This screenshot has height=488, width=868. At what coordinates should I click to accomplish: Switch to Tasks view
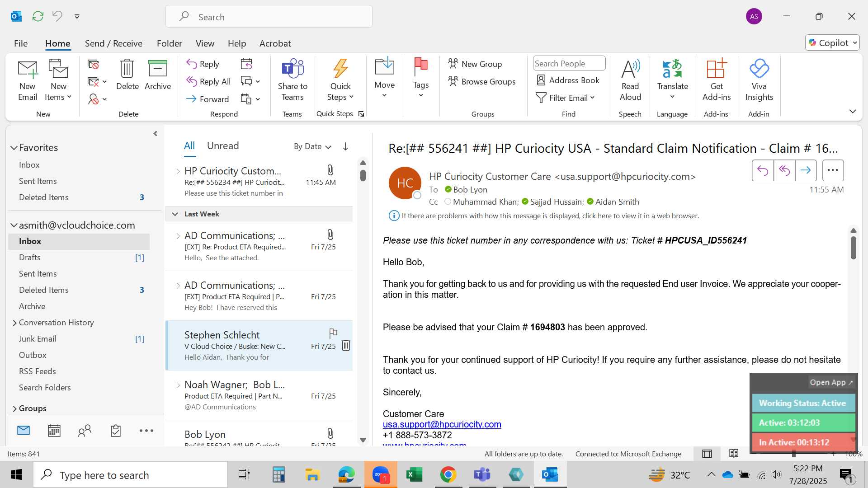tap(116, 431)
